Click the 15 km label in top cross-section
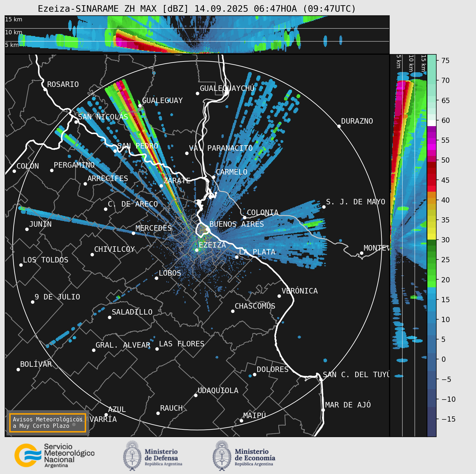Screen dimensions: 476x474 14,19
